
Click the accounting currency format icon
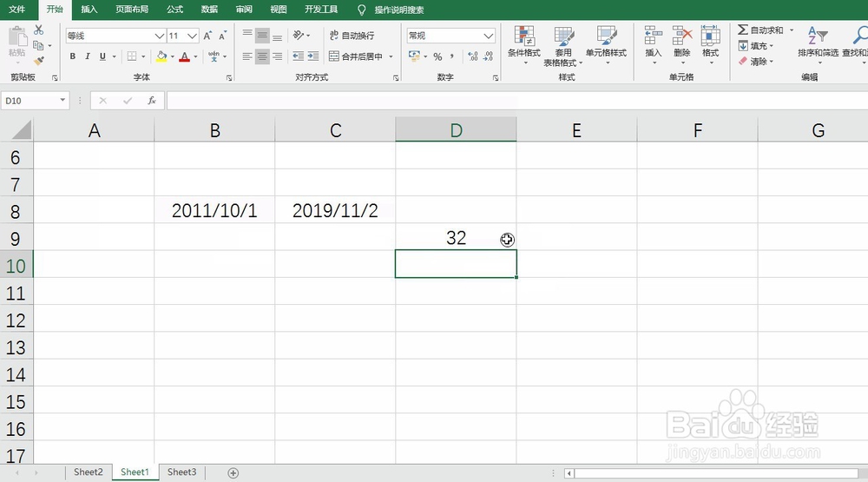pyautogui.click(x=414, y=56)
